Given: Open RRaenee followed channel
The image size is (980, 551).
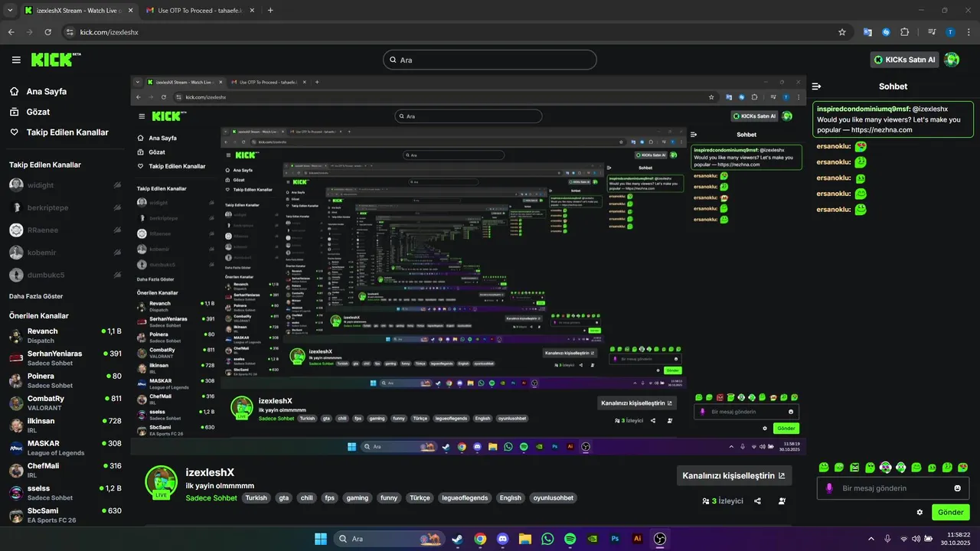Looking at the screenshot, I should pos(66,230).
